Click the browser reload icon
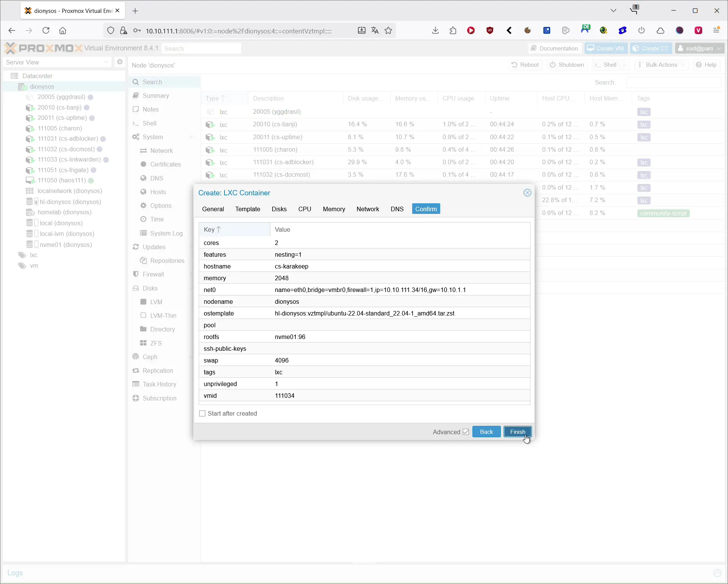 46,31
